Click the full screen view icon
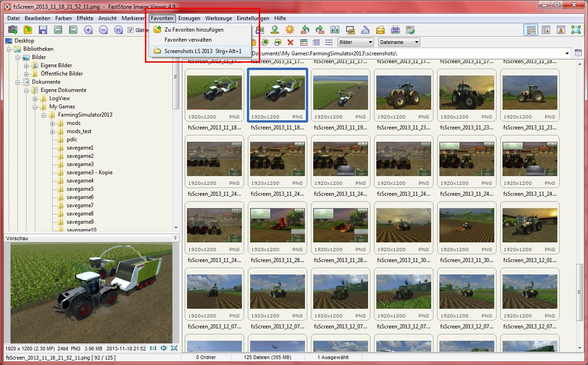588x365 pixels. (576, 30)
